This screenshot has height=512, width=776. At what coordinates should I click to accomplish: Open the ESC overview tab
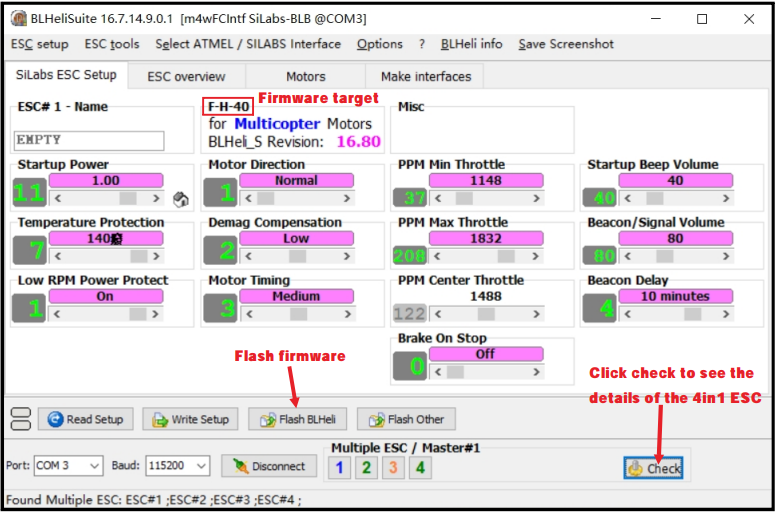pyautogui.click(x=186, y=76)
